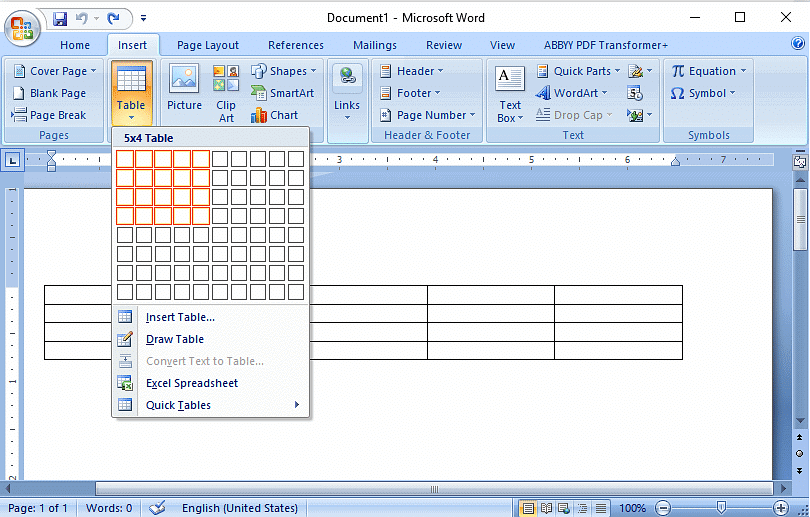Screen dimensions: 810x517
Task: Switch to the View tab
Action: [x=502, y=45]
